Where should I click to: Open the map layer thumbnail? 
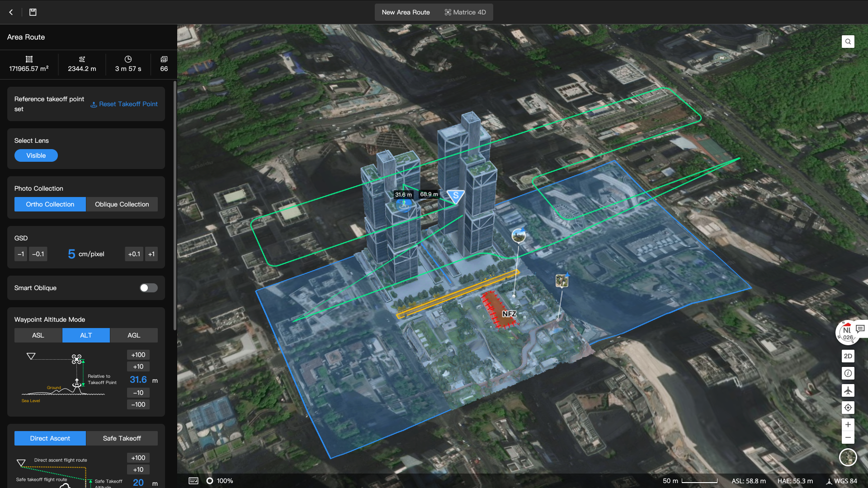click(848, 457)
